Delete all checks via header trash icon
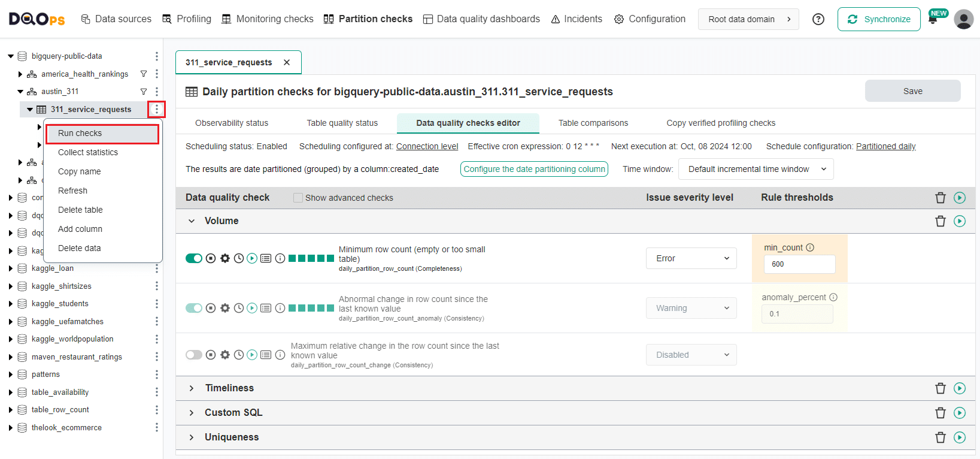980x459 pixels. [940, 198]
